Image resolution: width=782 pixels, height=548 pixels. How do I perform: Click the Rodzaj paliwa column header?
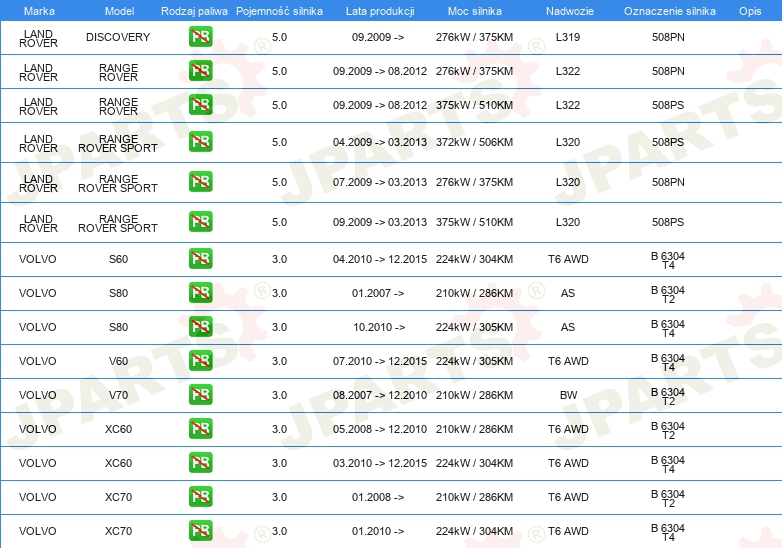coord(194,11)
